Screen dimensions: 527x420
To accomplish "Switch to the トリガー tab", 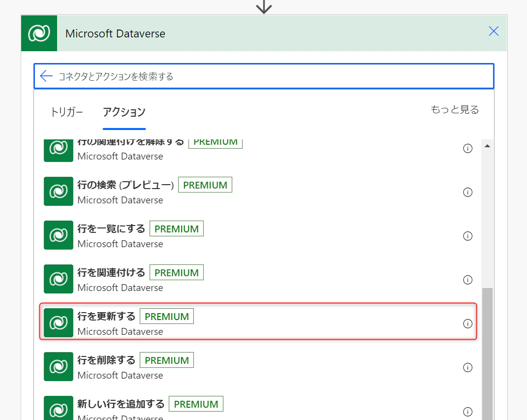I will pyautogui.click(x=66, y=112).
